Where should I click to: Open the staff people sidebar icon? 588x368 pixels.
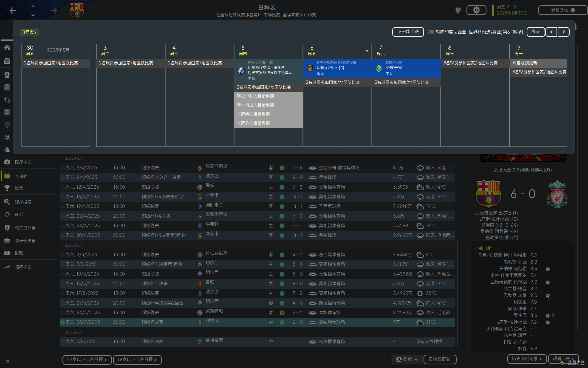coord(7,137)
